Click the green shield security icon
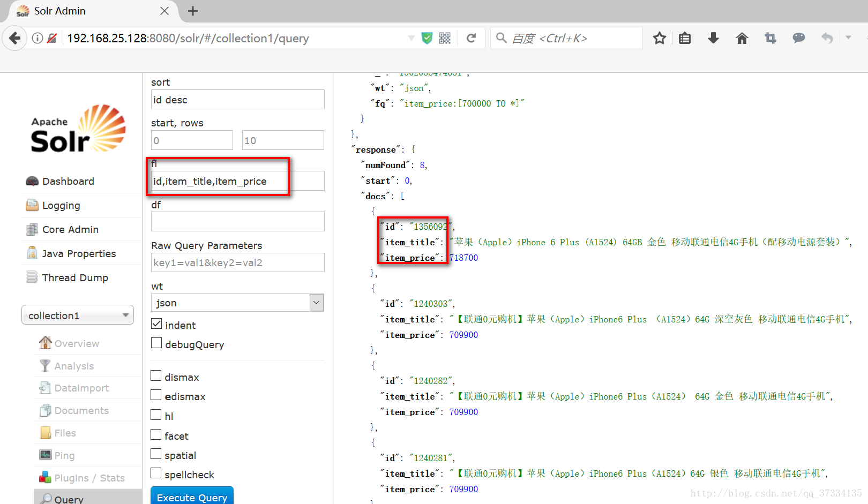The image size is (868, 504). (x=427, y=38)
